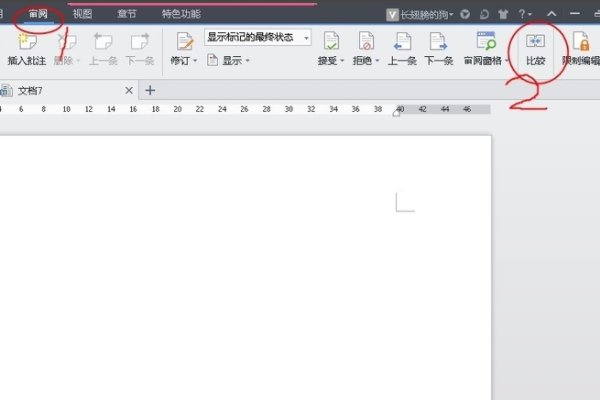This screenshot has height=400, width=600.
Task: Add a new document tab with plus
Action: click(x=150, y=90)
